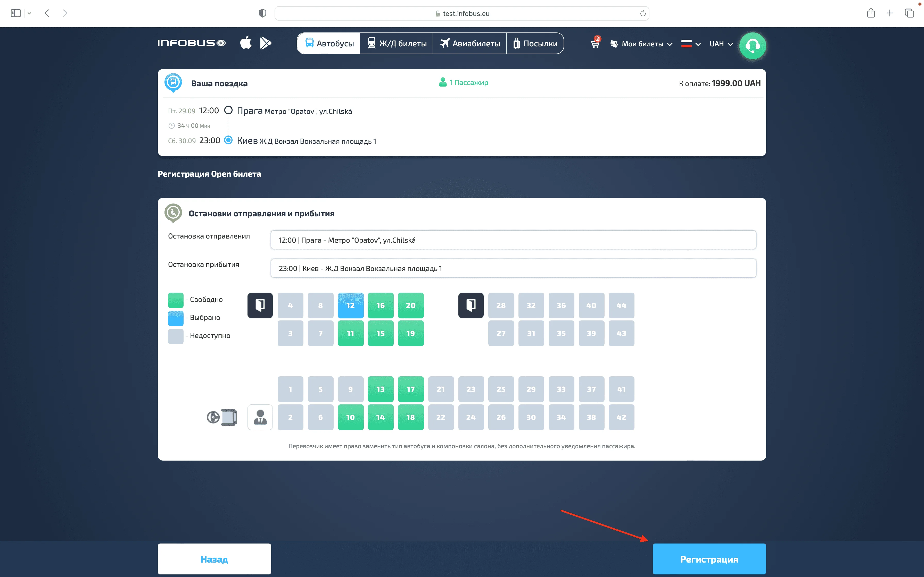
Task: Switch to Ж/Д билеты tab
Action: pos(396,44)
